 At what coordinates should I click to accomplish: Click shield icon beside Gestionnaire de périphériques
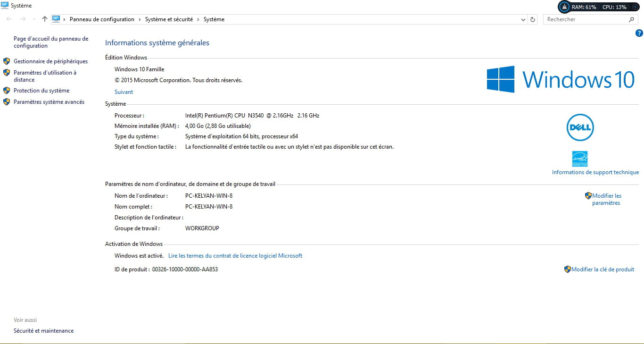(7, 61)
